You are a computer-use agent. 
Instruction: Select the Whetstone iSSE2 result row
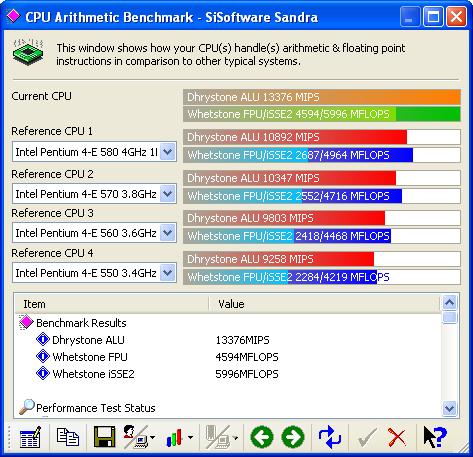click(x=157, y=374)
